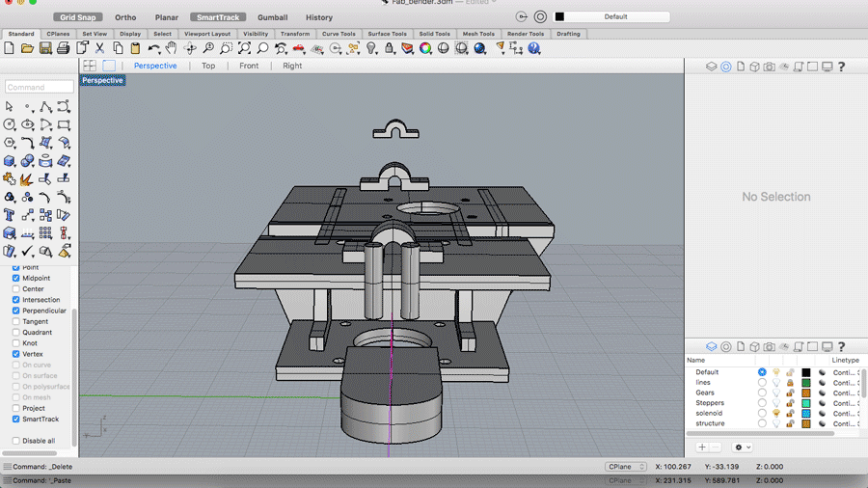
Task: Enable the Quadrant osnap checkbox
Action: (x=16, y=333)
